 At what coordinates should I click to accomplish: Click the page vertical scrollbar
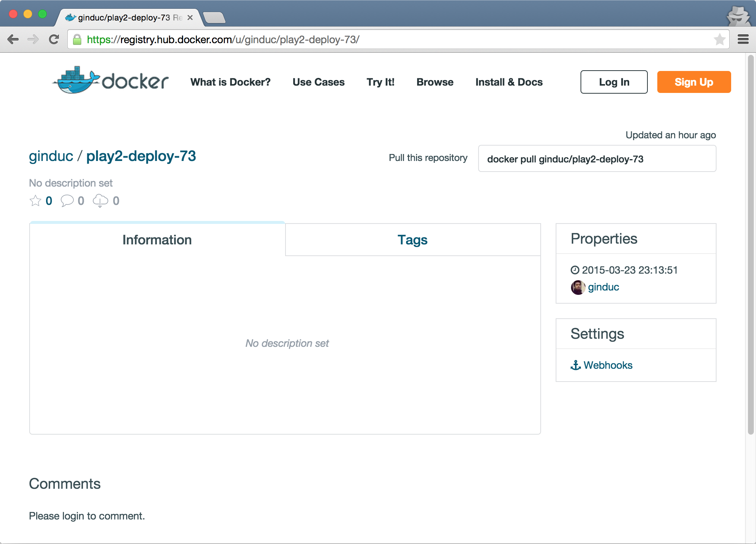click(751, 244)
